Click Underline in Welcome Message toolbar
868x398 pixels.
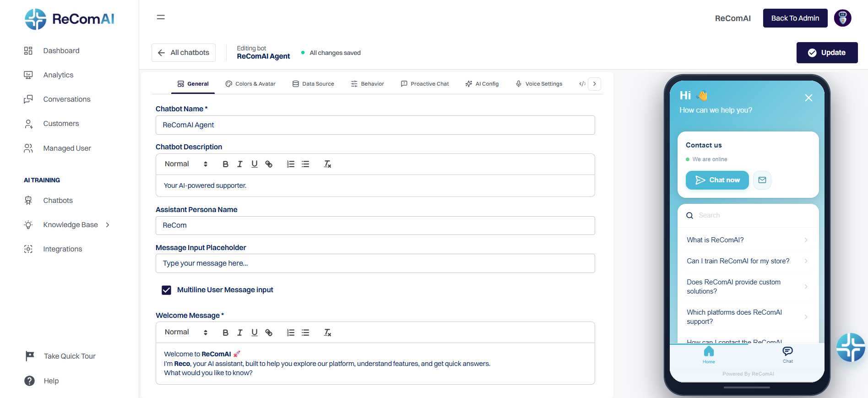(255, 333)
